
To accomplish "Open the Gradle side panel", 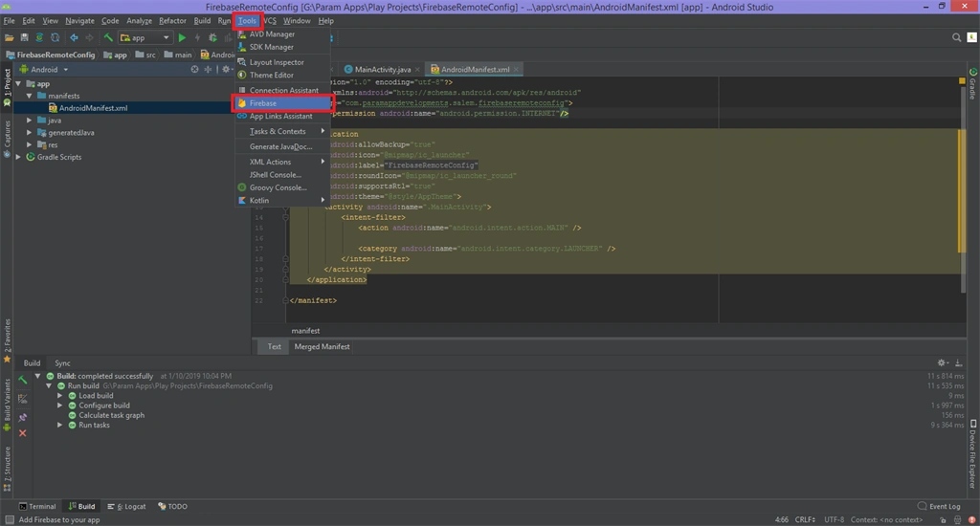I will pos(972,84).
